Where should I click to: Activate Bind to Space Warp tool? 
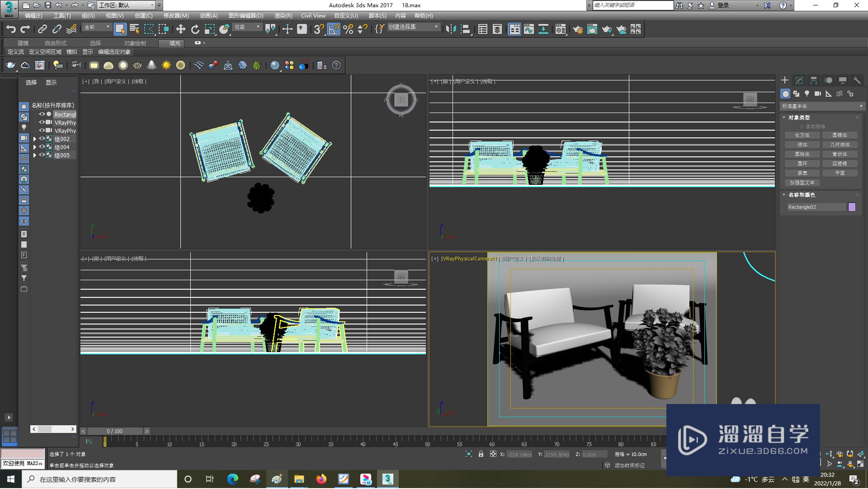click(71, 29)
